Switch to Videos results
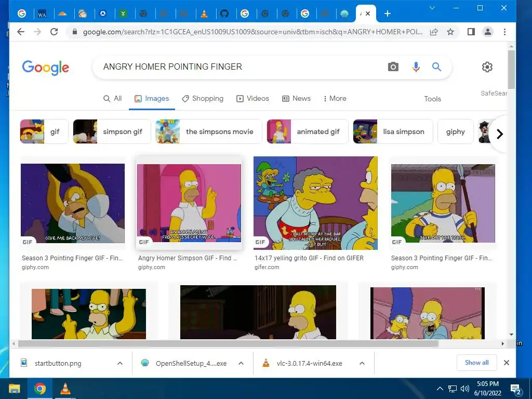The image size is (532, 399). (x=253, y=98)
